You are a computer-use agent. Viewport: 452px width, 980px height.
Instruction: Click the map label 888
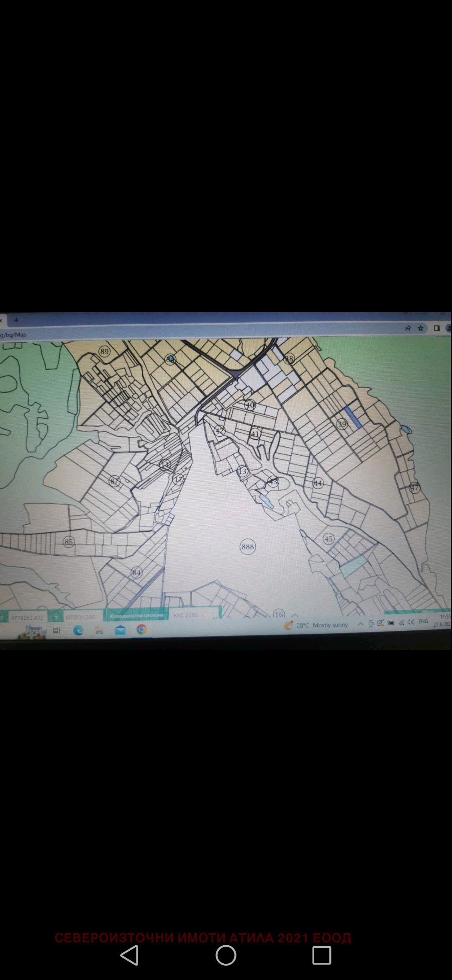click(248, 547)
